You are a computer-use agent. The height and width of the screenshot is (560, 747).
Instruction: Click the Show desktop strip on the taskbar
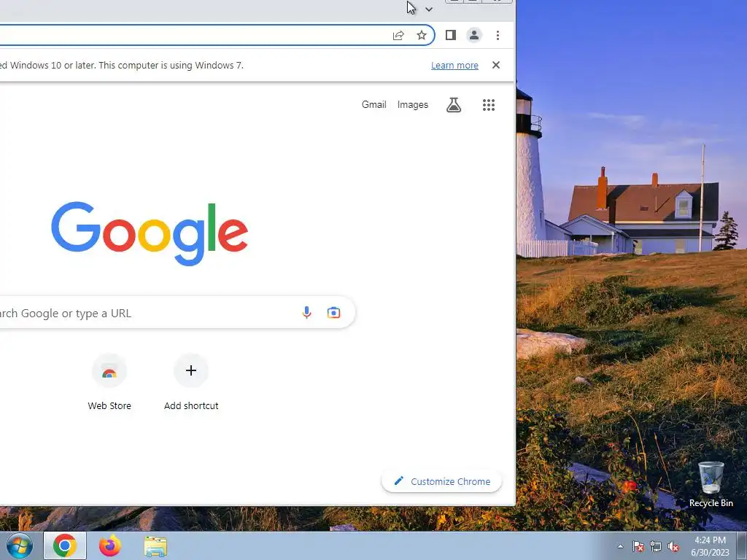point(743,545)
